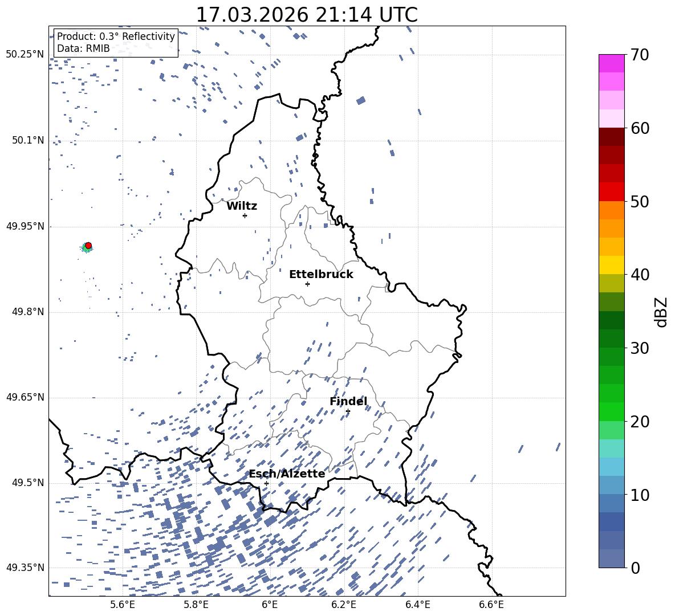Viewport: 675px width, 616px height.
Task: Pick the bright green swatch at 20 dBZ
Action: pyautogui.click(x=612, y=412)
